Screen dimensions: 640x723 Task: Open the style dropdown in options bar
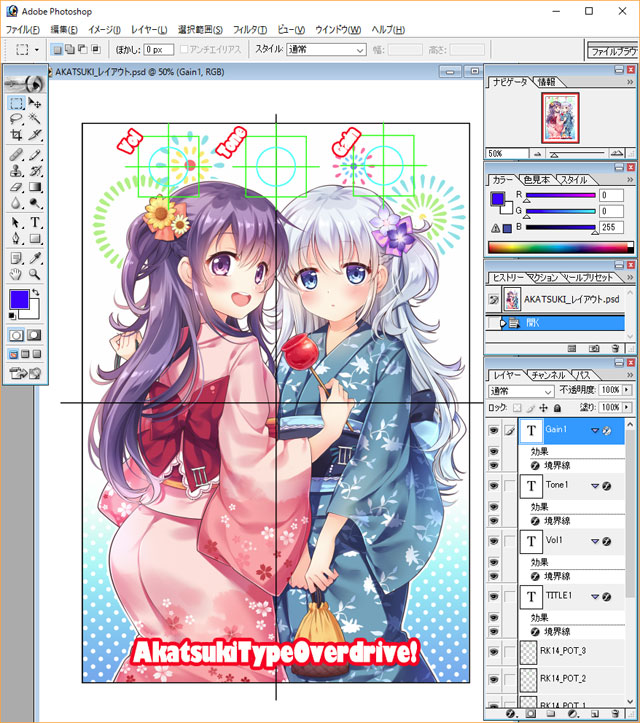tap(361, 50)
